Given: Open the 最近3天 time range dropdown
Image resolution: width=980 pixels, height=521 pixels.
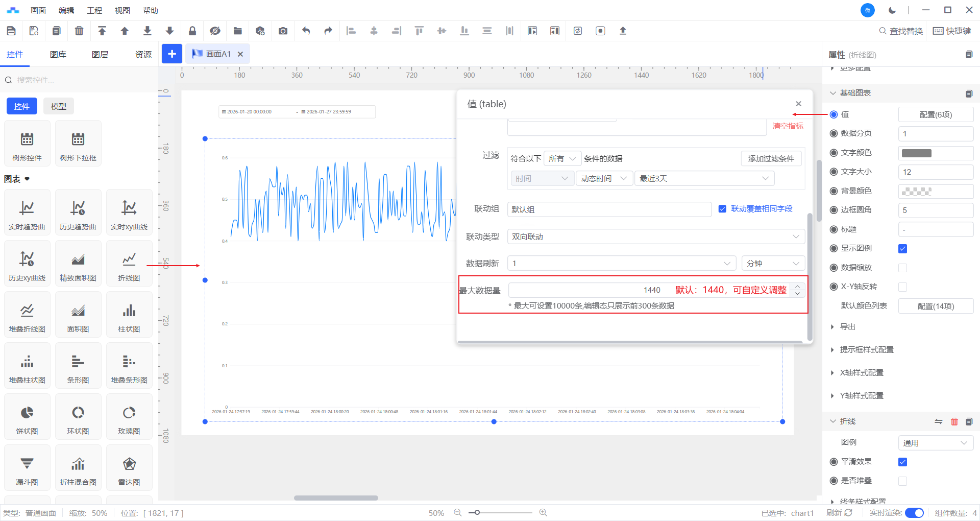Looking at the screenshot, I should click(704, 178).
